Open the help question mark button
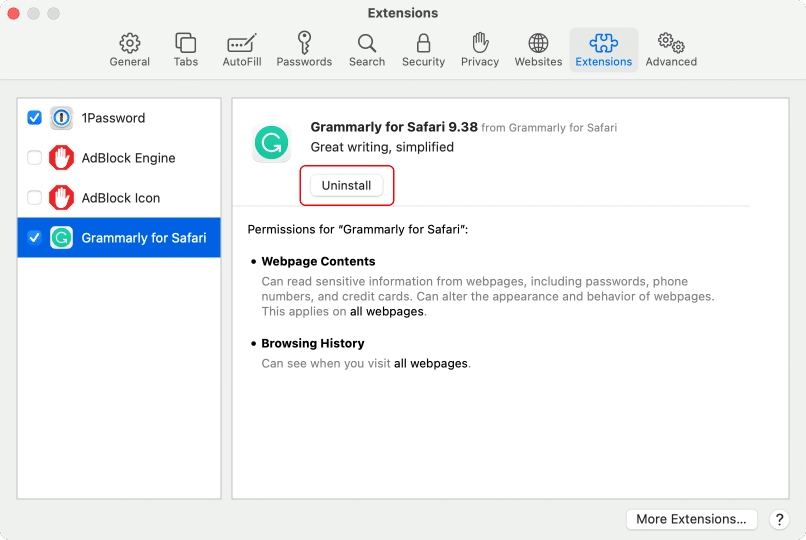The height and width of the screenshot is (540, 806). pyautogui.click(x=779, y=519)
